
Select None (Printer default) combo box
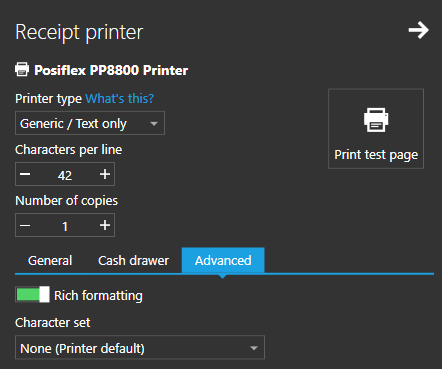pos(140,348)
